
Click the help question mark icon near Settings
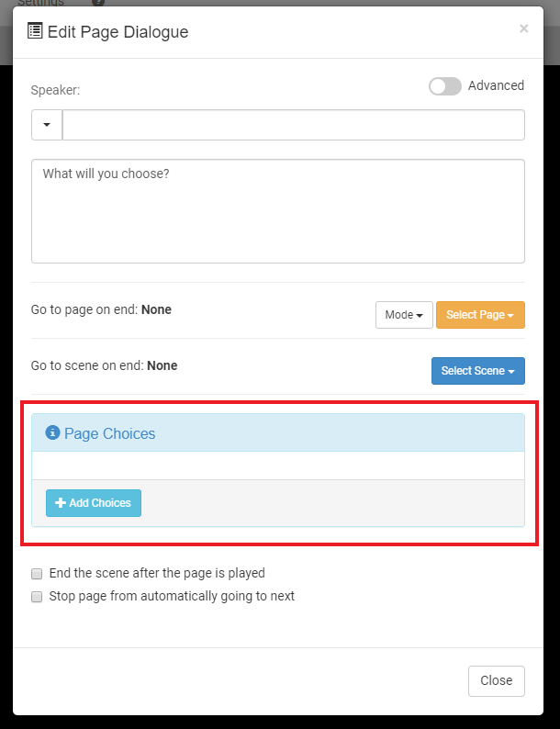[98, 3]
